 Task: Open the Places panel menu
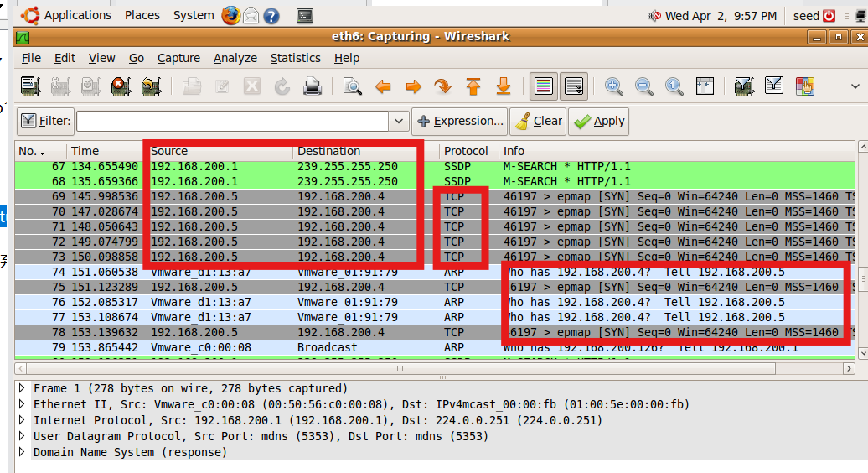[142, 15]
